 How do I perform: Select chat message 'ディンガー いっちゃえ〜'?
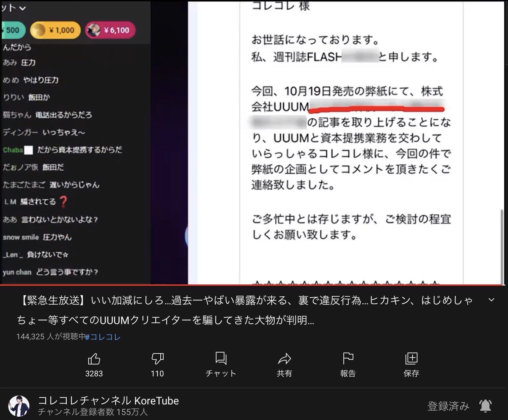coord(44,132)
